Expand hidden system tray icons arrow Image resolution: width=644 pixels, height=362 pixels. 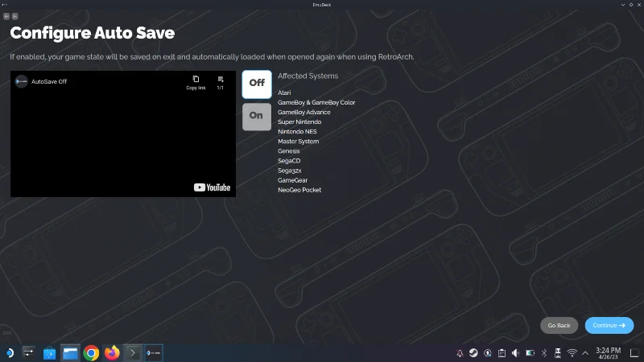coord(585,353)
